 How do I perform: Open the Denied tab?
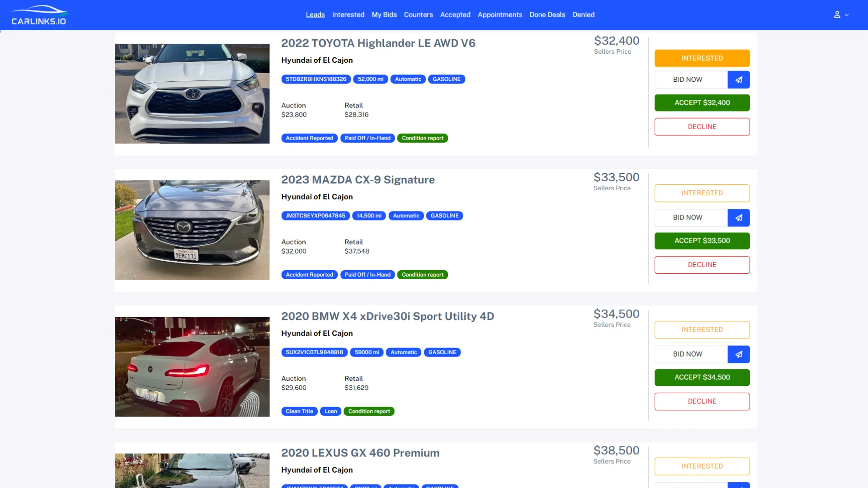pos(584,15)
